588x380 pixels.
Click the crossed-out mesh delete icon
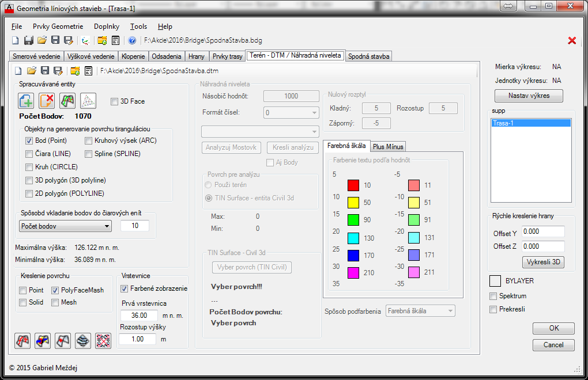tap(103, 341)
